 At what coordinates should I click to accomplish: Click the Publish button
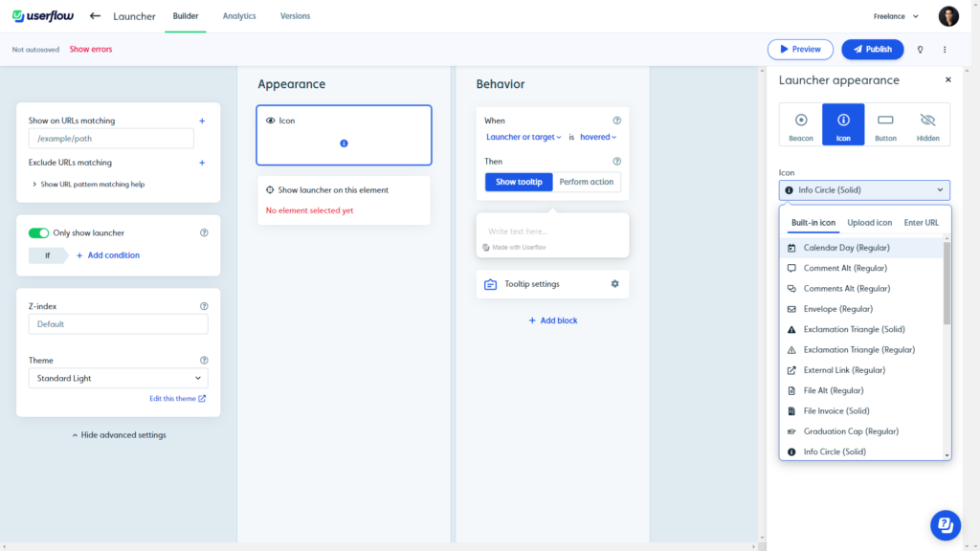point(872,49)
